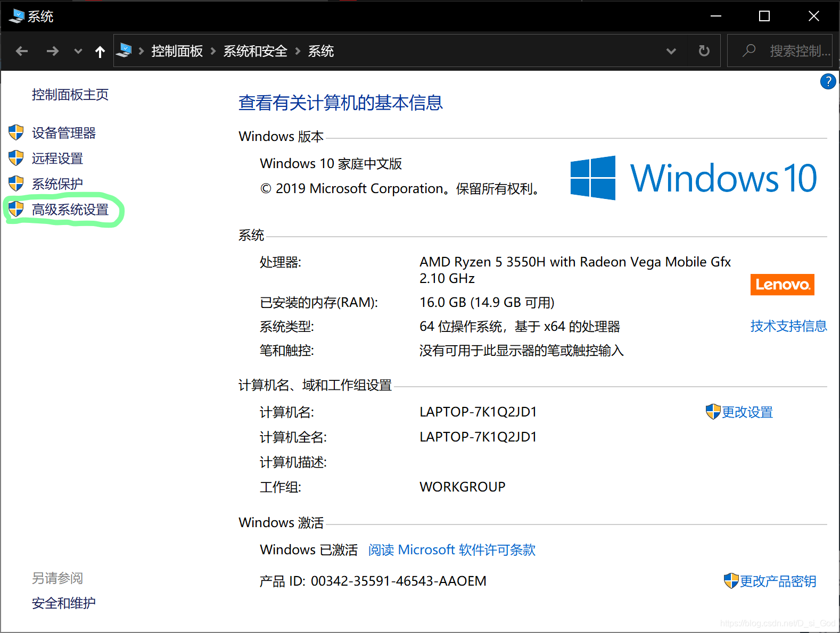Read 阅读 Microsoft 软件许可条款 link
Image resolution: width=840 pixels, height=633 pixels.
[x=452, y=550]
